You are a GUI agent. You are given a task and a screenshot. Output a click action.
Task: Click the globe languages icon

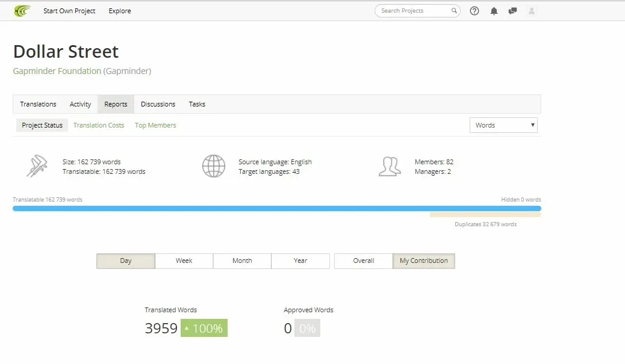coord(214,166)
